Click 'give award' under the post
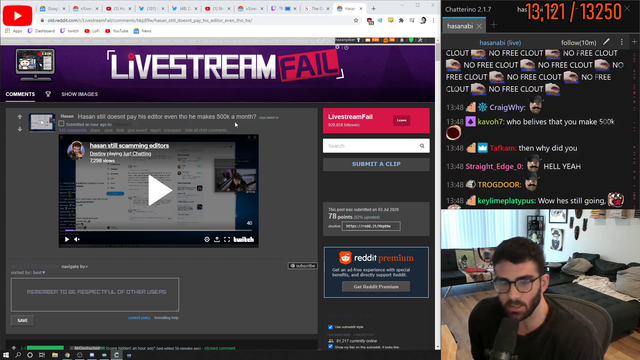Screen dimensions: 640x360 [x=137, y=130]
